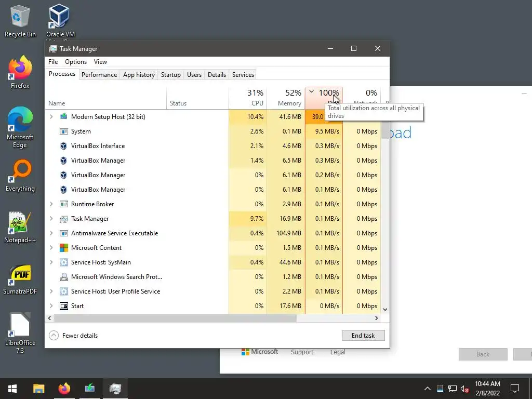Switch to the Users tab
The image size is (532, 399).
[194, 75]
